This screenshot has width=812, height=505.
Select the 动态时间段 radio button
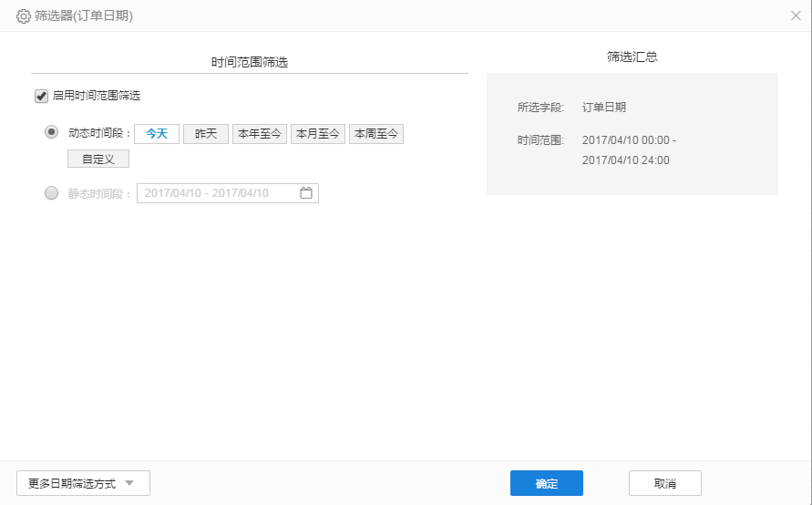click(x=52, y=132)
